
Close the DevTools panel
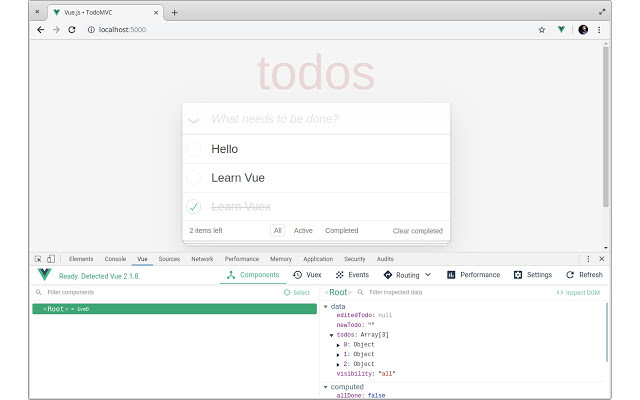point(602,259)
